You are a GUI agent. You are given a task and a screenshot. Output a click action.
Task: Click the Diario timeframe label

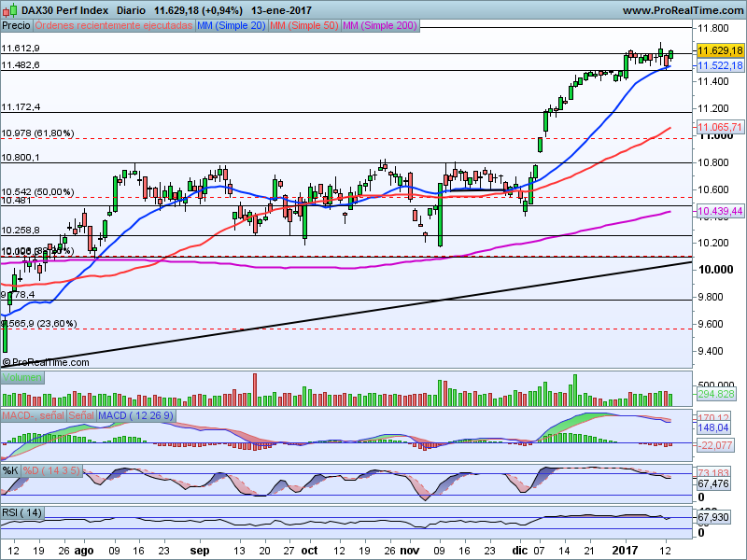[131, 10]
